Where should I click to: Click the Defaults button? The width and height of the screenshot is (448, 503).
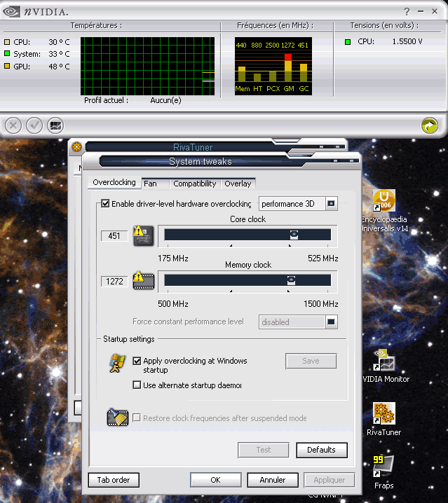321,450
